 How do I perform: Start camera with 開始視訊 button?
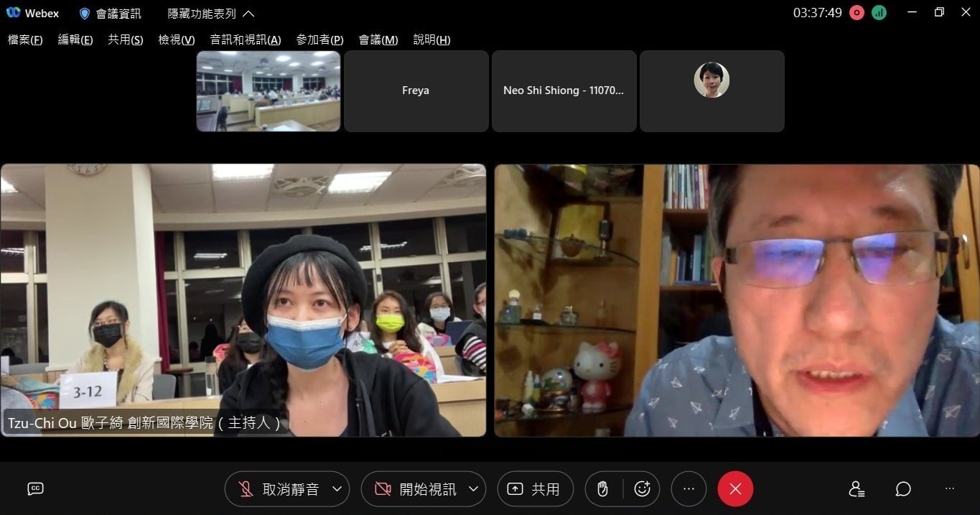(x=415, y=489)
